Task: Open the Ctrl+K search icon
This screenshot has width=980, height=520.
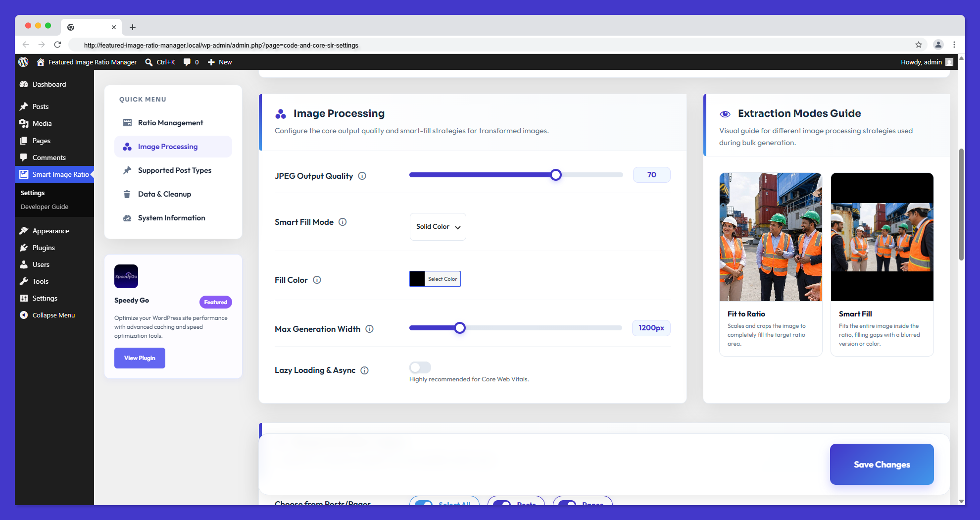Action: (148, 62)
